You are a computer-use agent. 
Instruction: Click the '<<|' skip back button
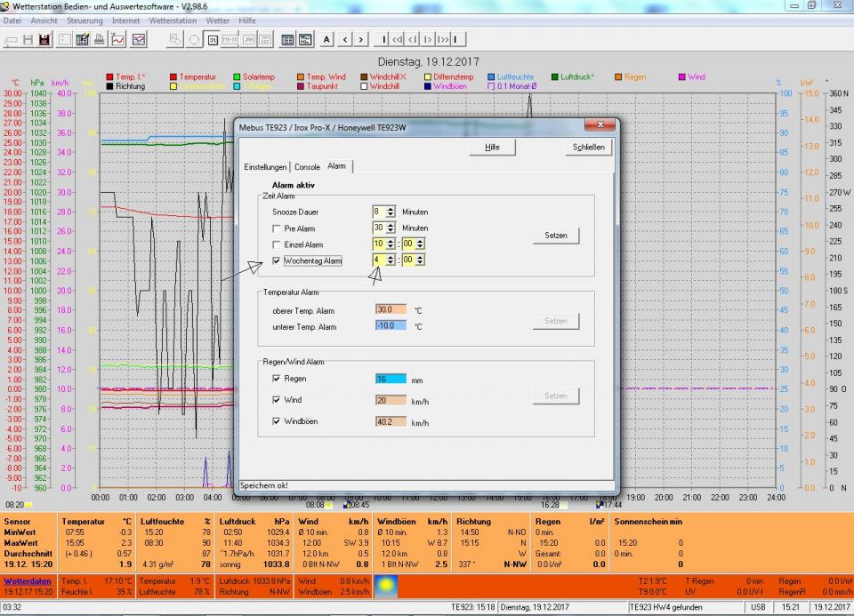click(x=397, y=39)
